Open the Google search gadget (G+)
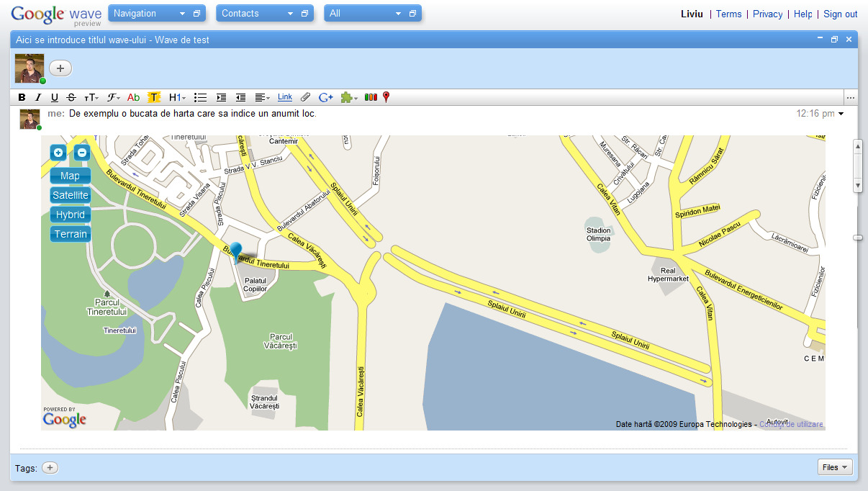Image resolution: width=868 pixels, height=491 pixels. [x=326, y=97]
